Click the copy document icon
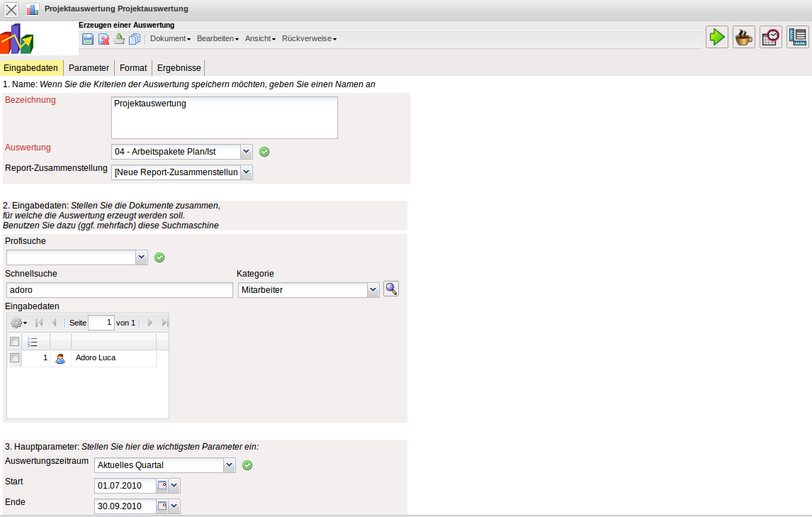 pyautogui.click(x=135, y=39)
